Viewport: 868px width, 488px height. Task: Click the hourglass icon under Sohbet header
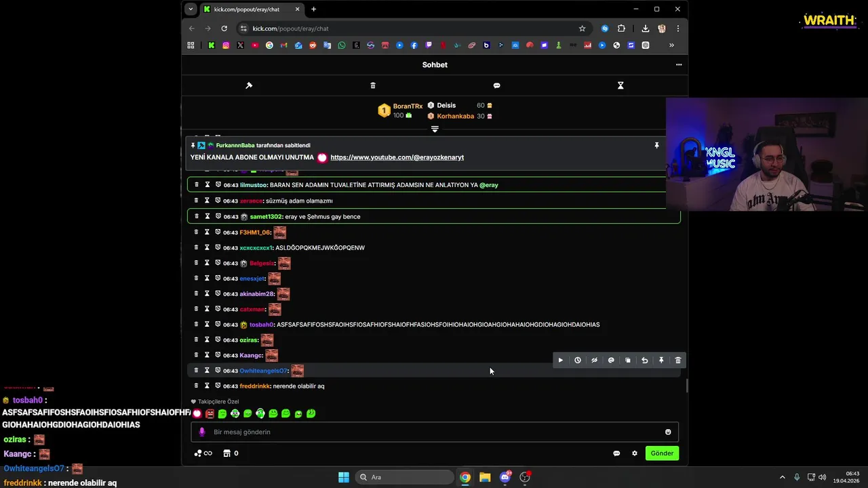coord(620,85)
